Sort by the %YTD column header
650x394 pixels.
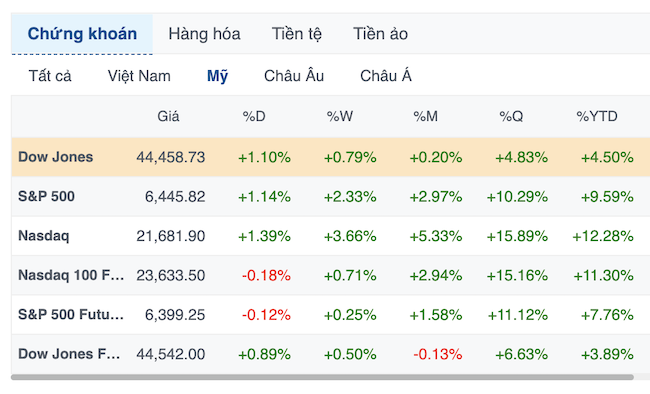point(597,117)
